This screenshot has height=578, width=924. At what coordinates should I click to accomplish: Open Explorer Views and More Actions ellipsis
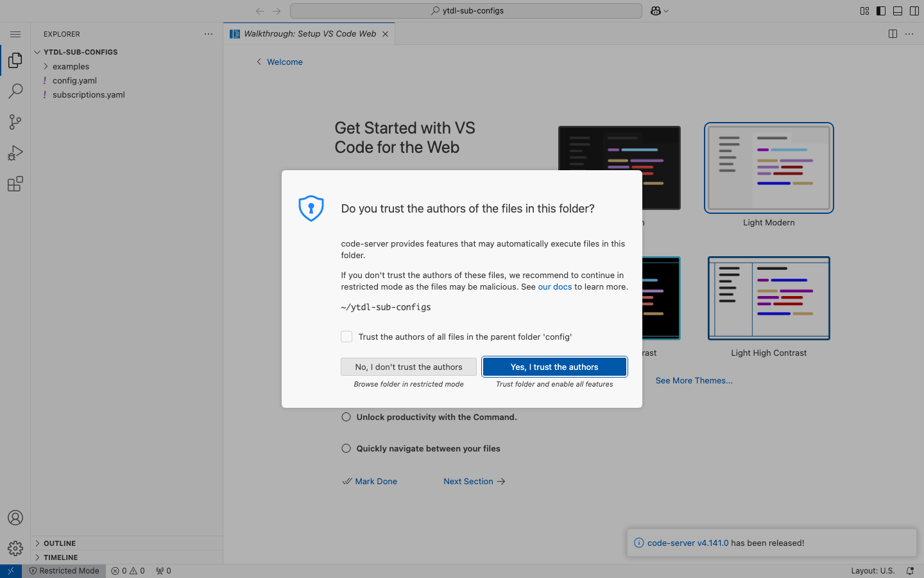click(209, 34)
